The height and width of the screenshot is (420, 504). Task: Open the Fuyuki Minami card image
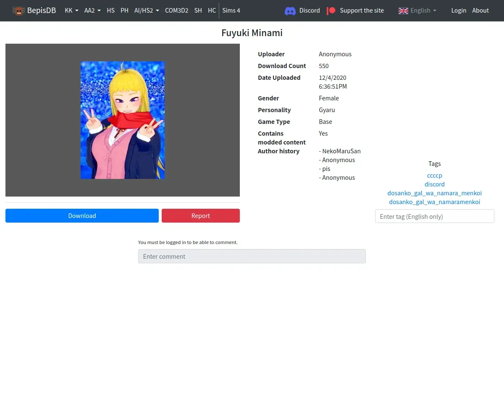[x=123, y=120]
